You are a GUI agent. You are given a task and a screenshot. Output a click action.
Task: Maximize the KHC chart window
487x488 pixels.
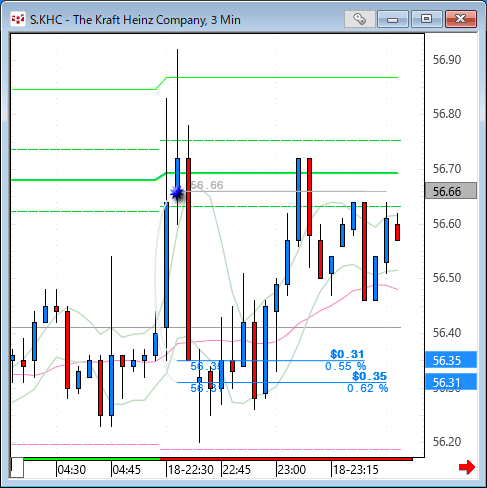[426, 19]
